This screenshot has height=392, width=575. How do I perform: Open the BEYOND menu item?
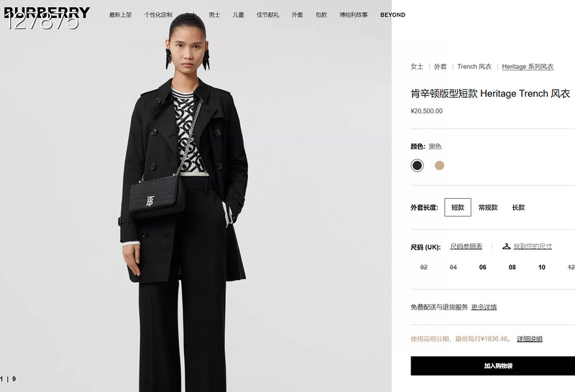[x=392, y=15]
